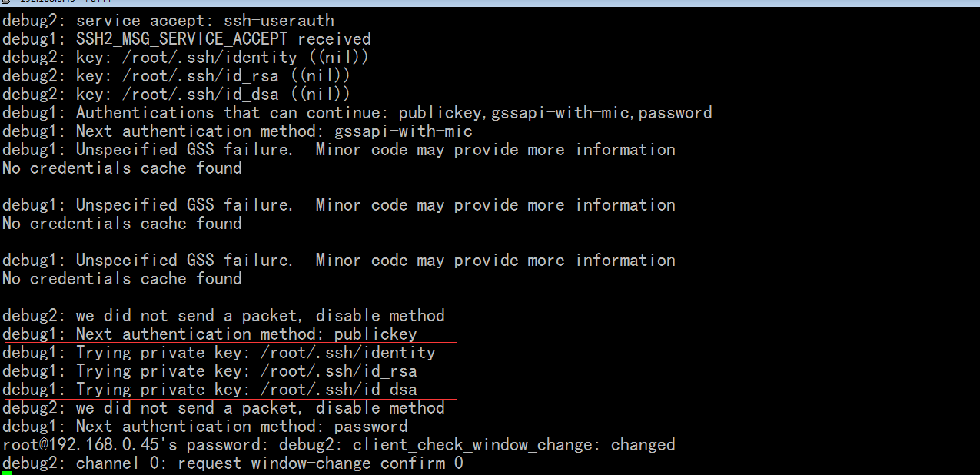Click the "channel 0: request window-change" line

pos(232,463)
